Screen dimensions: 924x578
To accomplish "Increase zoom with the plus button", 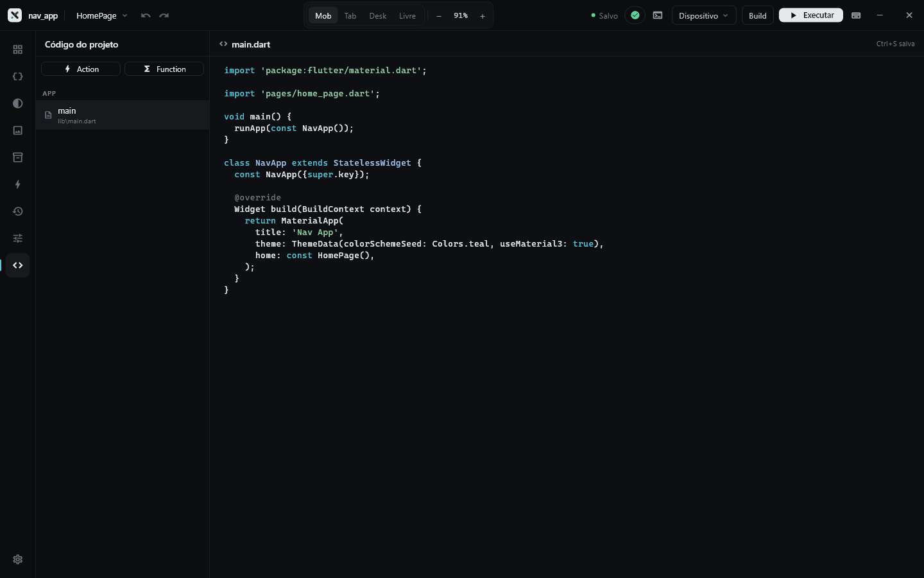I will [x=483, y=15].
